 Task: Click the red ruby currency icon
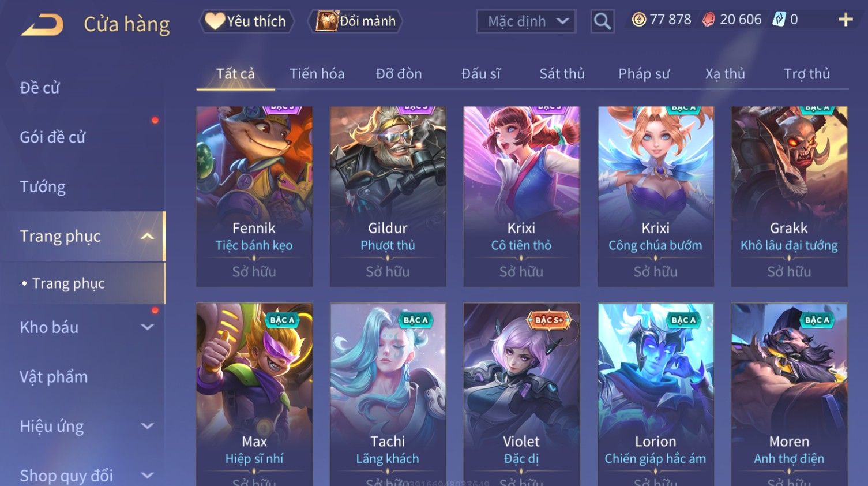tap(709, 20)
